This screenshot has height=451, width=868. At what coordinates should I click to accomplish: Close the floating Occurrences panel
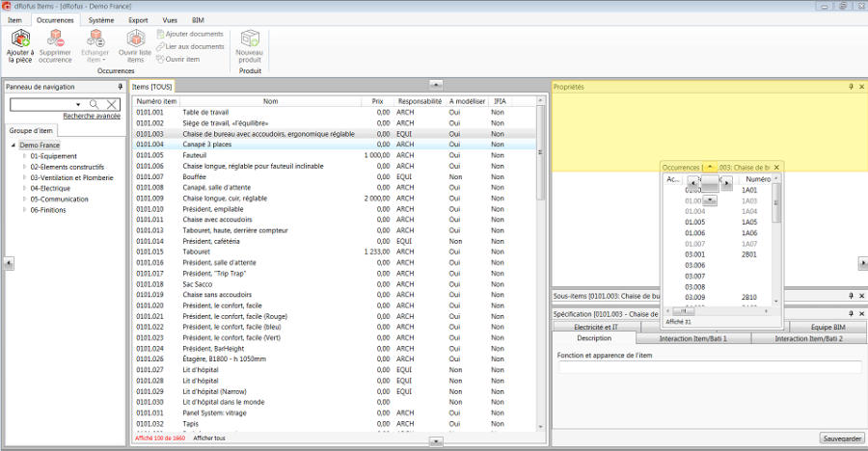click(777, 167)
